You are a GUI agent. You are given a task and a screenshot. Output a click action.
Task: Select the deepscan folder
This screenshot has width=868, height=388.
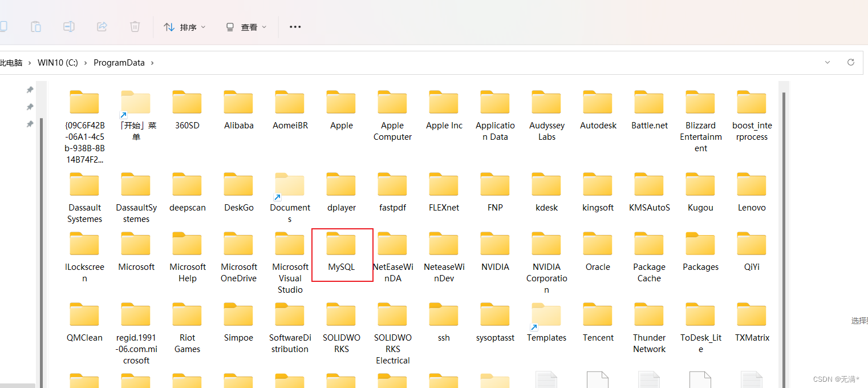pyautogui.click(x=187, y=192)
